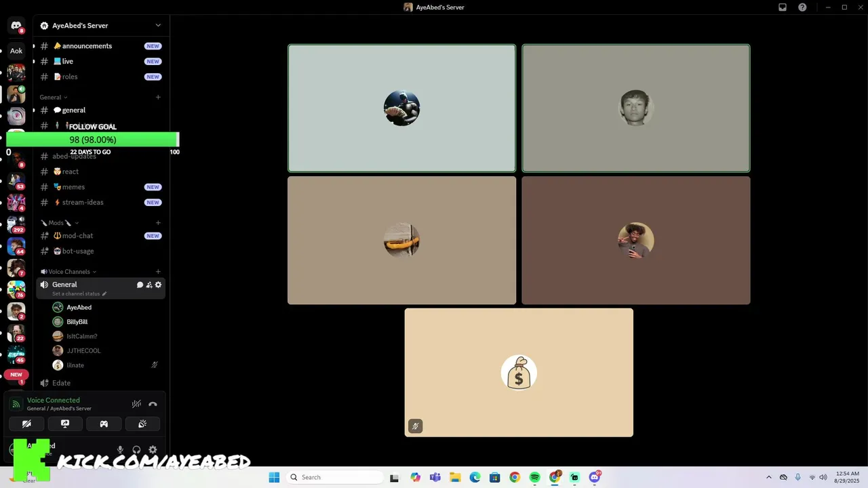868x488 pixels.
Task: Open the server with the 45 badge
Action: pyautogui.click(x=16, y=354)
